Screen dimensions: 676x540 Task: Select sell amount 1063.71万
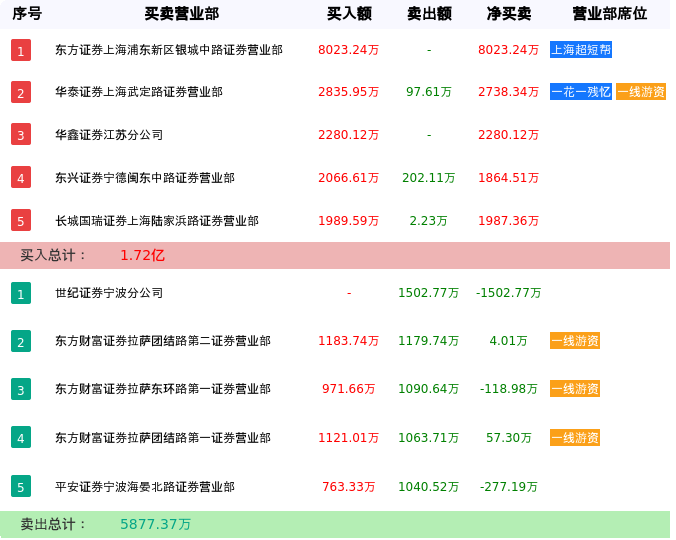pos(429,438)
